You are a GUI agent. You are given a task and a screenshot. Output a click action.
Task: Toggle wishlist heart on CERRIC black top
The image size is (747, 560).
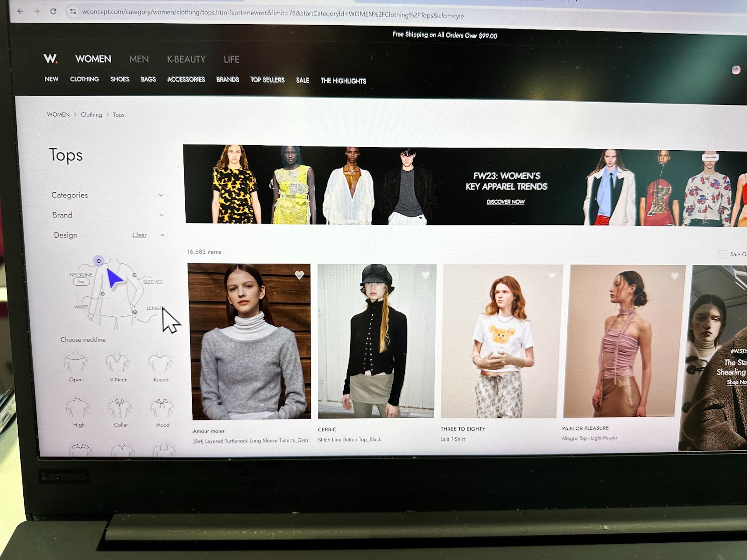pyautogui.click(x=425, y=275)
